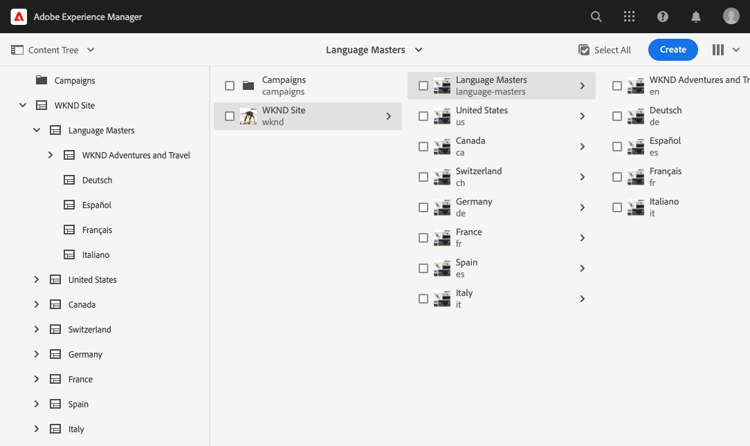Select the United States page checkbox
750x446 pixels.
tap(423, 116)
